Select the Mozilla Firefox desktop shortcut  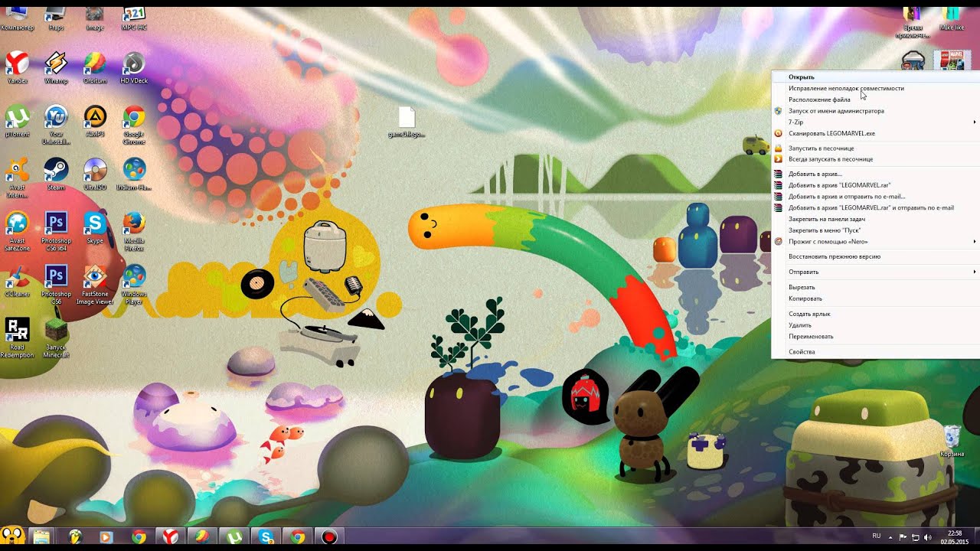tap(134, 232)
